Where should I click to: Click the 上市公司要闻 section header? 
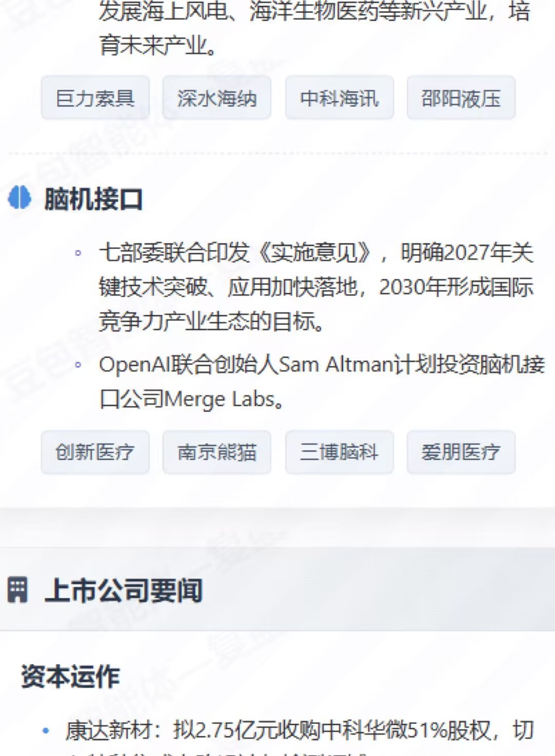[x=124, y=590]
